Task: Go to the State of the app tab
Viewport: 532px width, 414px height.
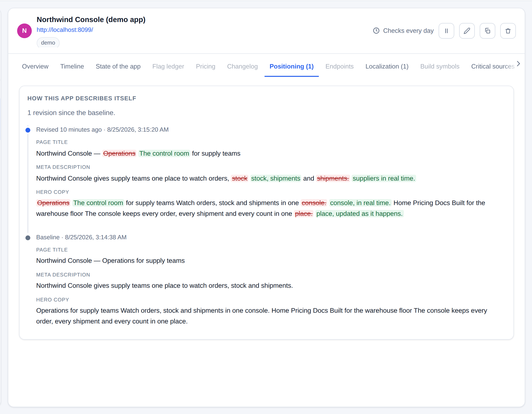Action: pyautogui.click(x=118, y=66)
